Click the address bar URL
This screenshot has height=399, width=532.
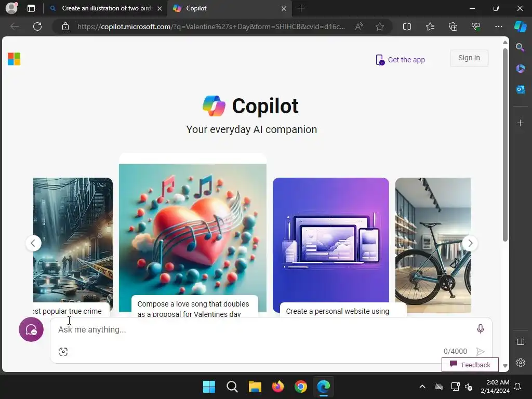[x=211, y=26]
